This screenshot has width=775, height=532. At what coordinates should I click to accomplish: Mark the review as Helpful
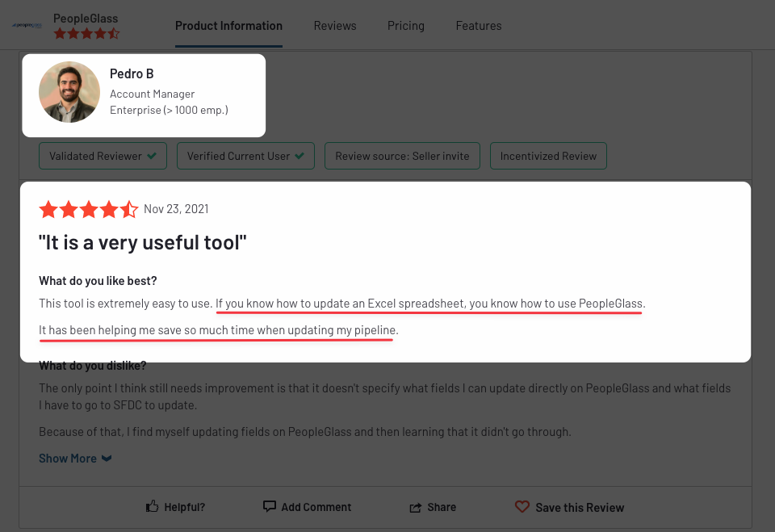coord(175,507)
